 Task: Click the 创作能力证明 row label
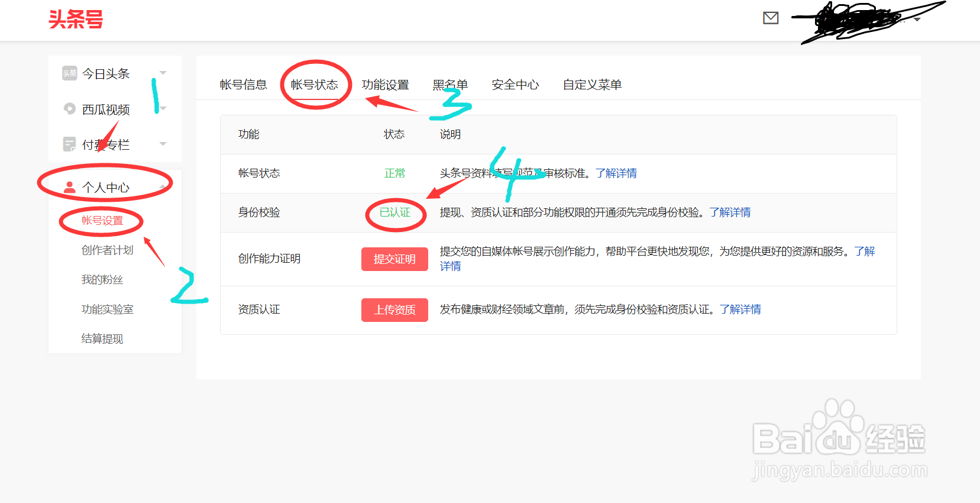coord(270,259)
